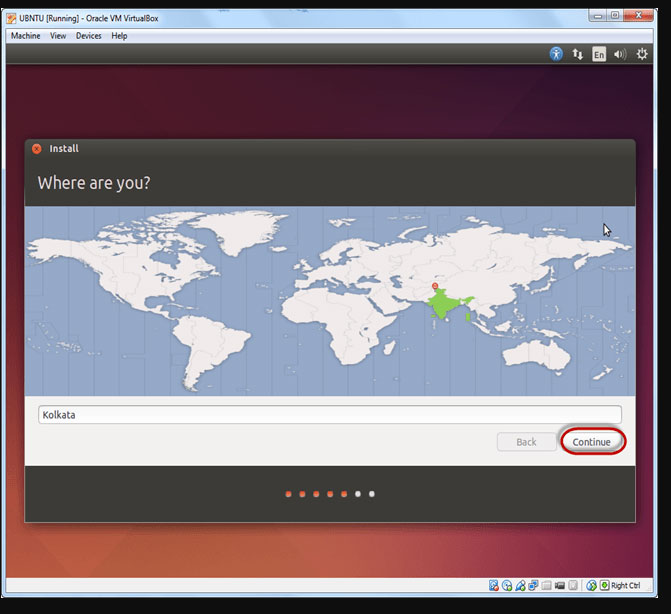This screenshot has width=671, height=614.
Task: Click the red location pin on map
Action: point(435,286)
